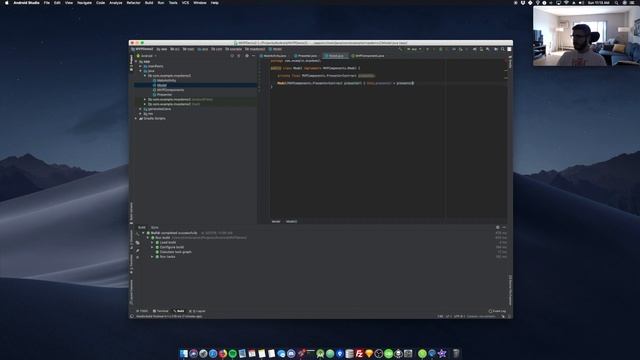640x360 pixels.
Task: Open Finder from the Dock
Action: coord(184,353)
